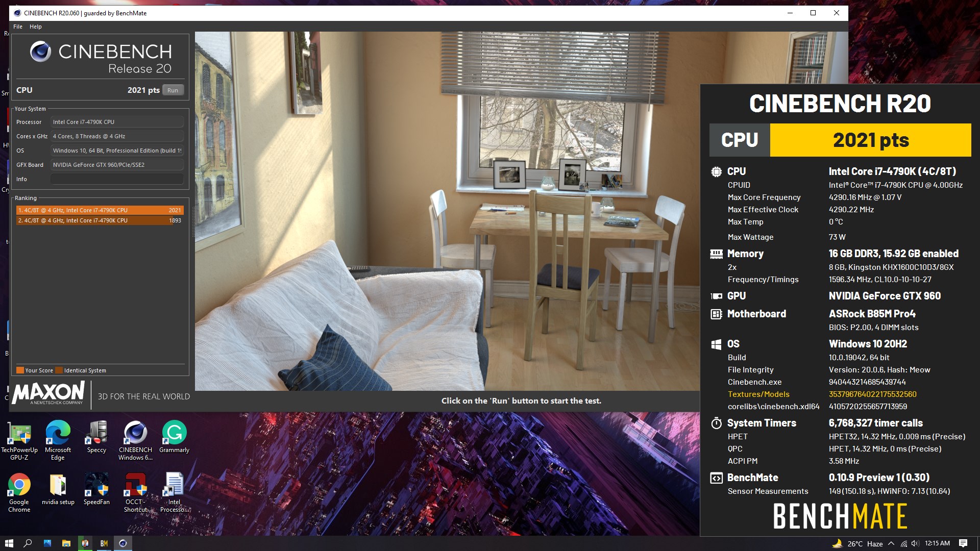Open the Help menu
The width and height of the screenshot is (980, 551).
35,27
